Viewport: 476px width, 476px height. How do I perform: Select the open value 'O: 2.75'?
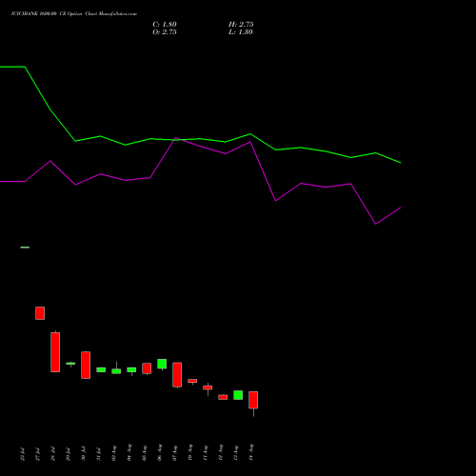tap(165, 32)
